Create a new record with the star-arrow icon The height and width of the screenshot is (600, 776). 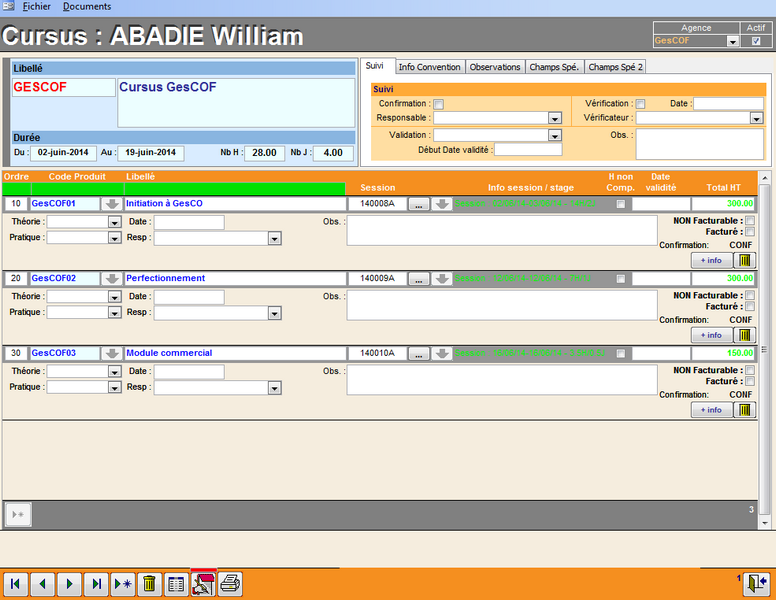coord(123,584)
